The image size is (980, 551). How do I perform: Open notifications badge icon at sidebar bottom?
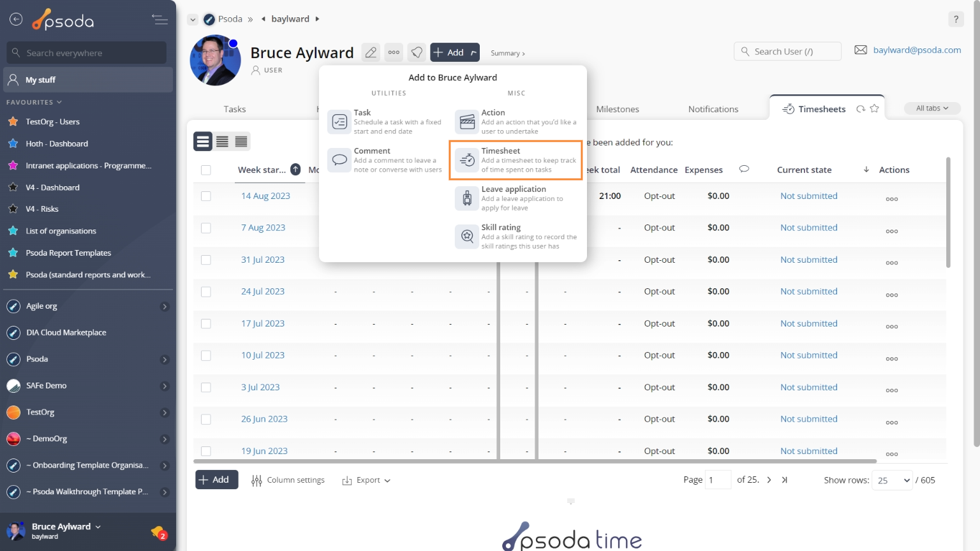[x=159, y=532]
